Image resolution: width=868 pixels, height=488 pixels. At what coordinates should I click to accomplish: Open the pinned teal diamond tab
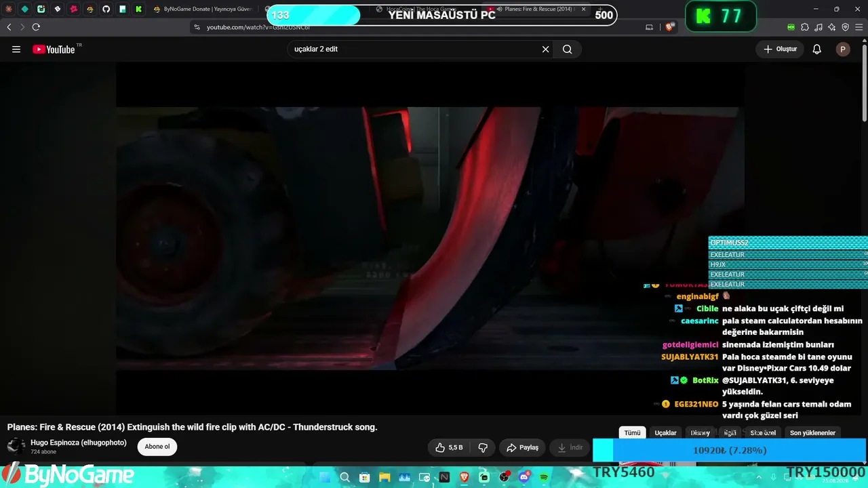click(x=25, y=9)
